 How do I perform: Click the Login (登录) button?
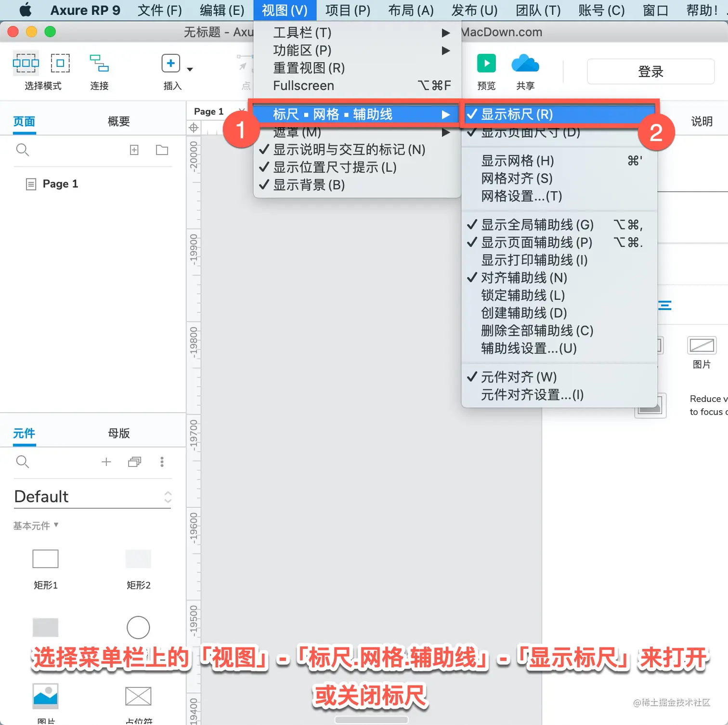650,72
